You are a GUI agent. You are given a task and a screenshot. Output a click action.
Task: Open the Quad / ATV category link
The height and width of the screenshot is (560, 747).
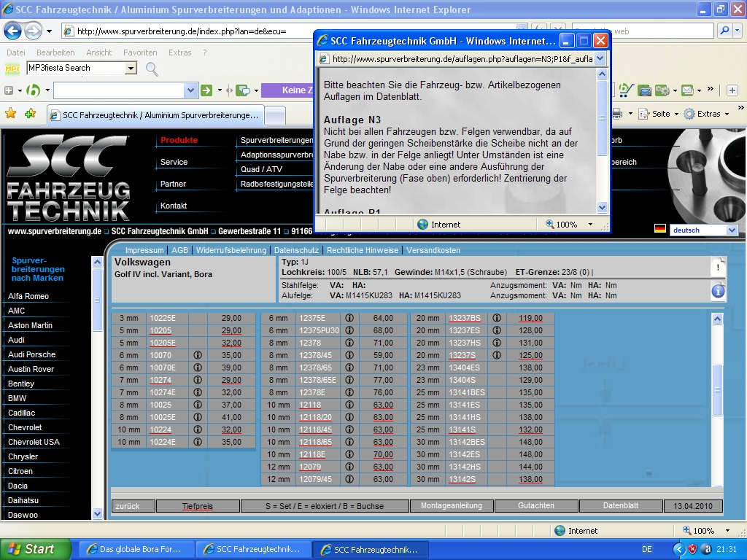(x=261, y=169)
